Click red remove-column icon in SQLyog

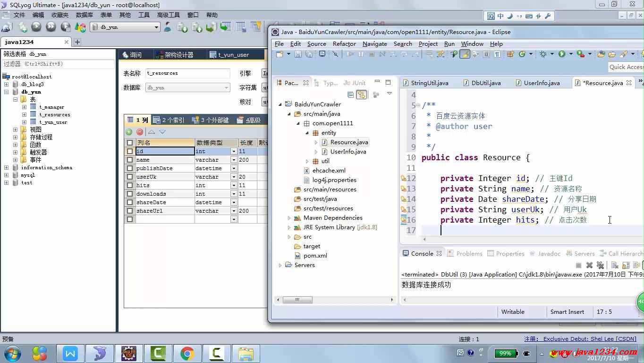coord(140,132)
